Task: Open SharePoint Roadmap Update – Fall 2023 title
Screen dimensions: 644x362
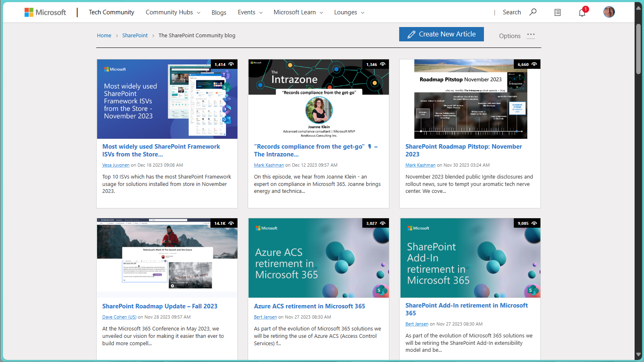Action: pos(160,306)
